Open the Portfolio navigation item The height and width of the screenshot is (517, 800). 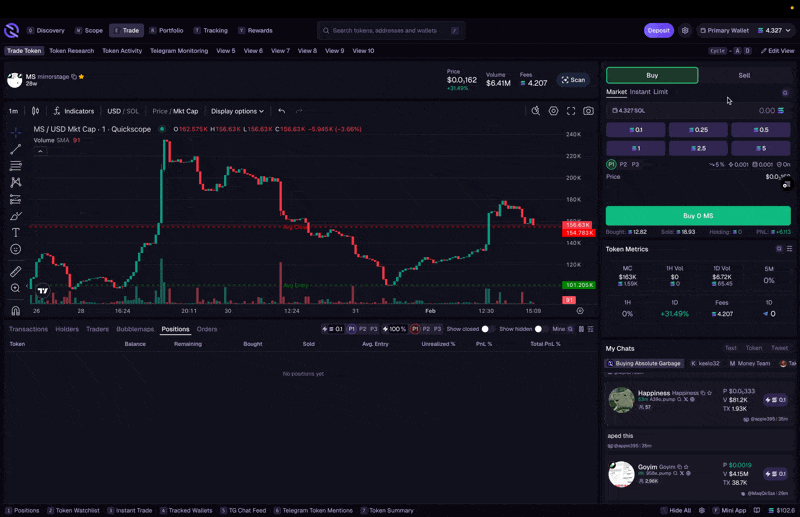166,31
